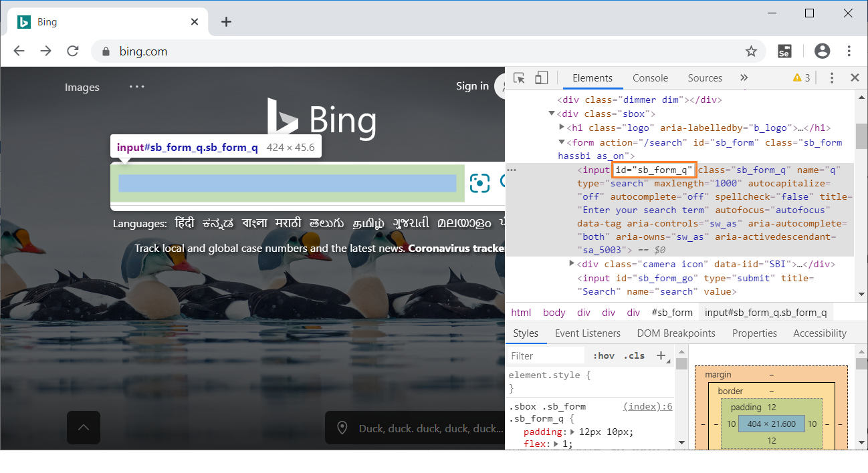The image size is (868, 473).
Task: Click input#sb_form_q.sb_form_q breadcrumb
Action: click(766, 313)
